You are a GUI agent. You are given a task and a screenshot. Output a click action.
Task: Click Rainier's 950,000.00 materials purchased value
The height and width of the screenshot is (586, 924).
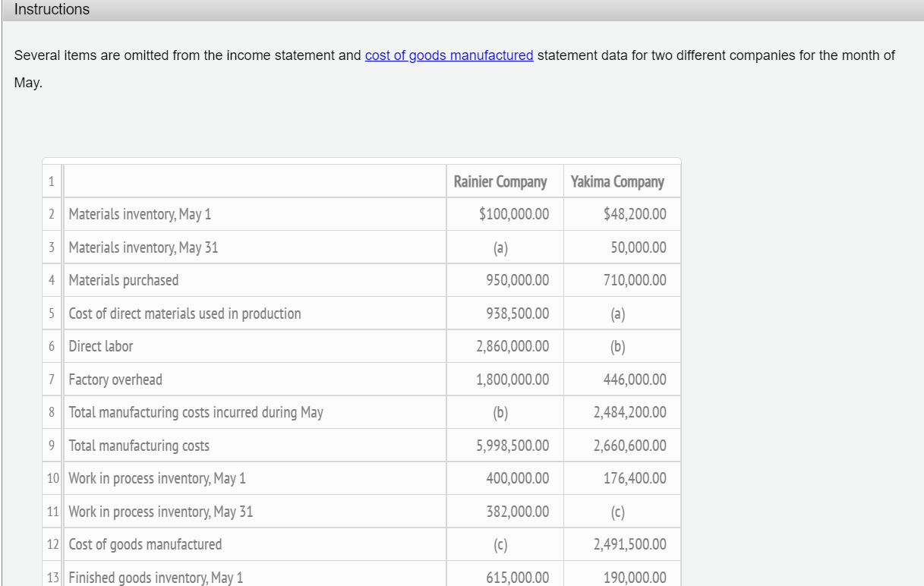pyautogui.click(x=517, y=280)
